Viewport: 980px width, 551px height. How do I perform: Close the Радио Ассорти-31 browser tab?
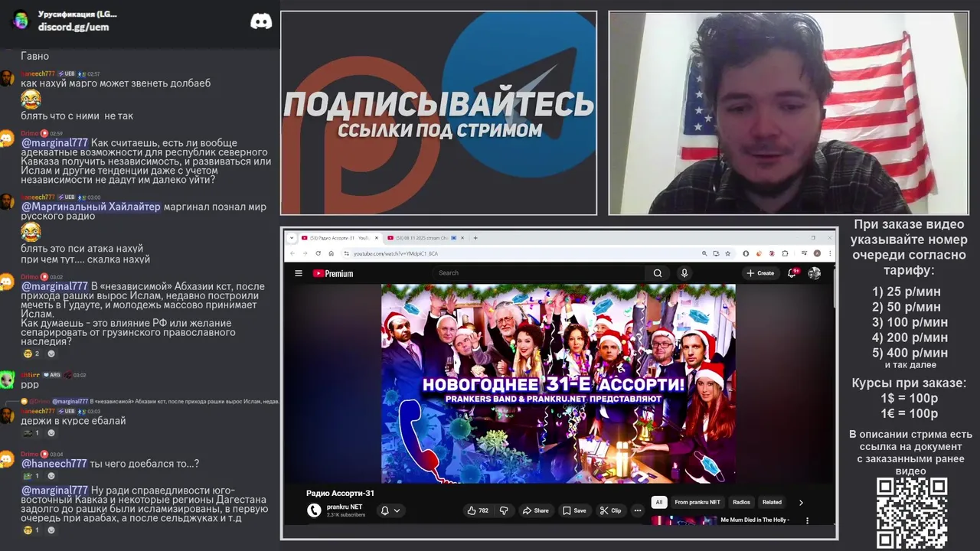[377, 238]
